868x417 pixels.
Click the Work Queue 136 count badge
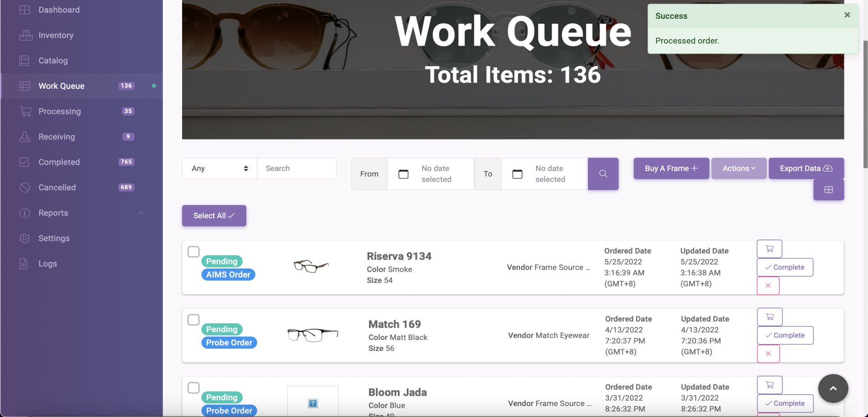tap(126, 86)
